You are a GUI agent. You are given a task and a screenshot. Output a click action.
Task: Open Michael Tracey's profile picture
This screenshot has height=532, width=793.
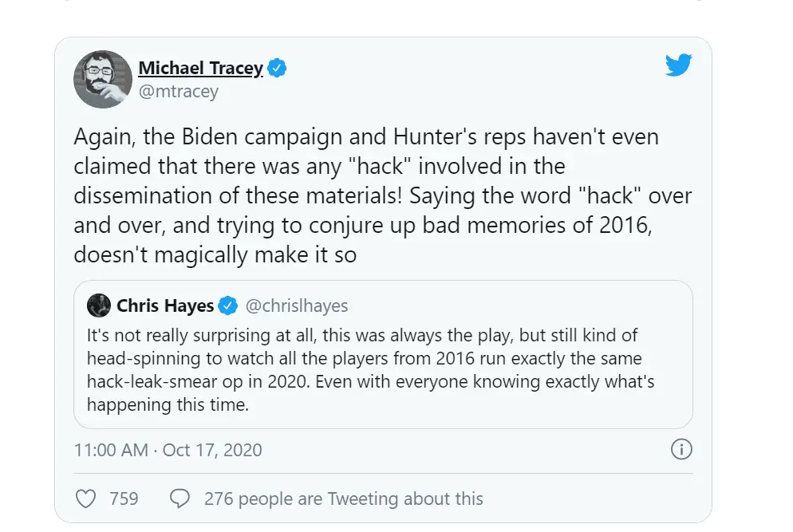point(103,79)
